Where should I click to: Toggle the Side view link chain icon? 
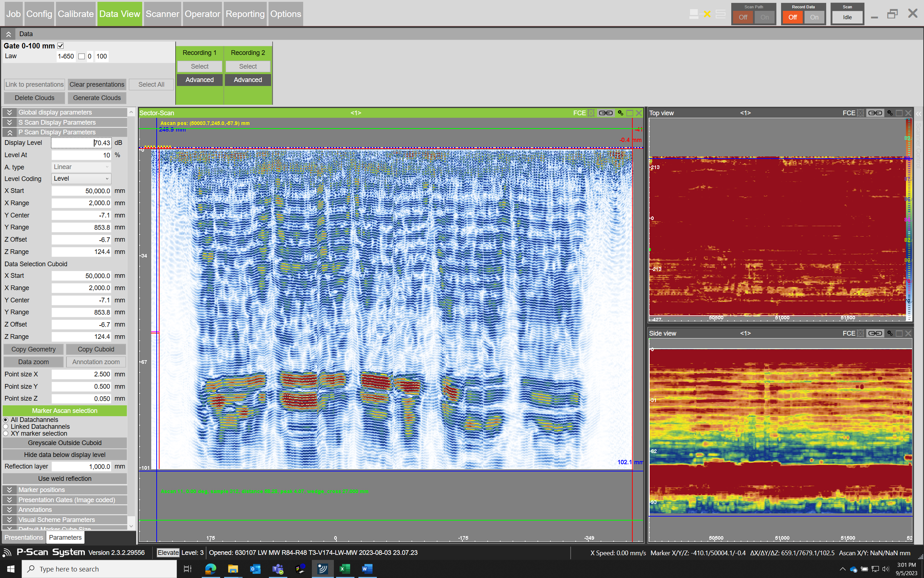coord(875,333)
